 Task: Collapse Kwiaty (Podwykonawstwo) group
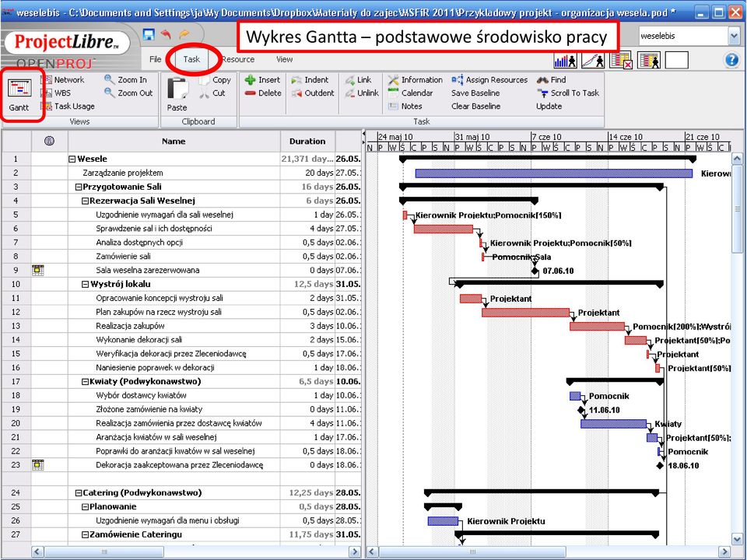[x=86, y=381]
